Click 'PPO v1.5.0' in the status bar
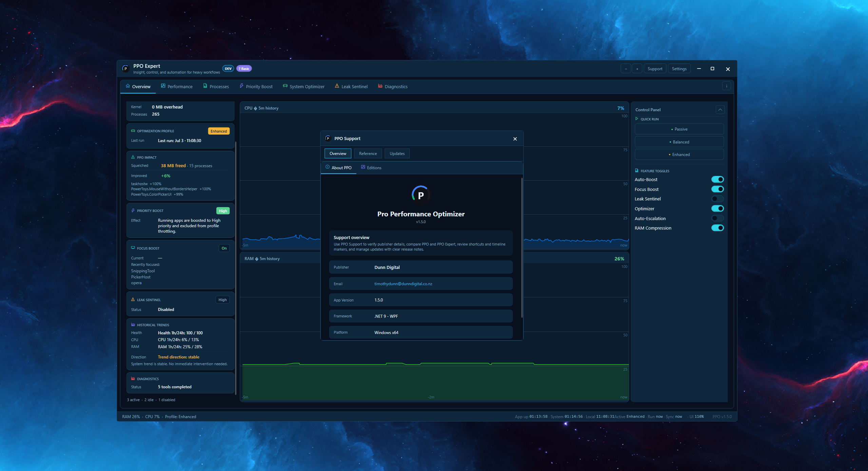Image resolution: width=868 pixels, height=471 pixels. pyautogui.click(x=722, y=417)
